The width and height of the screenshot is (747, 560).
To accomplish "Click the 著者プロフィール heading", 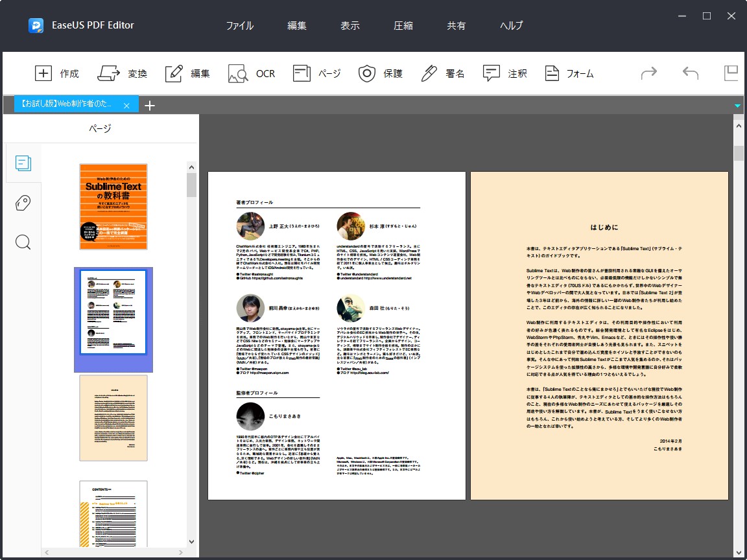I will (x=254, y=202).
